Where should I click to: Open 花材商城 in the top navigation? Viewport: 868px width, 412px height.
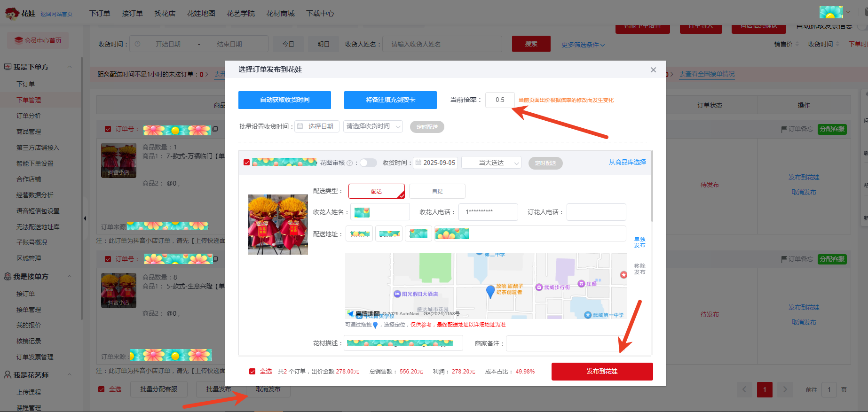(280, 14)
